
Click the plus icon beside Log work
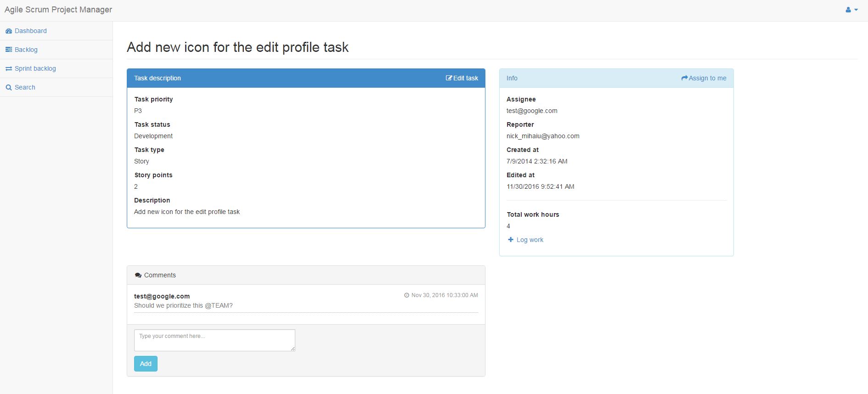510,240
